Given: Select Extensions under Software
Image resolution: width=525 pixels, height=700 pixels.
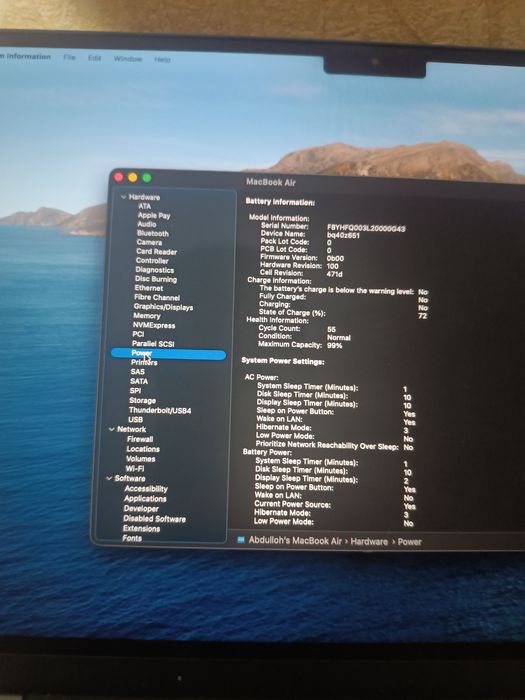Looking at the screenshot, I should click(x=142, y=529).
